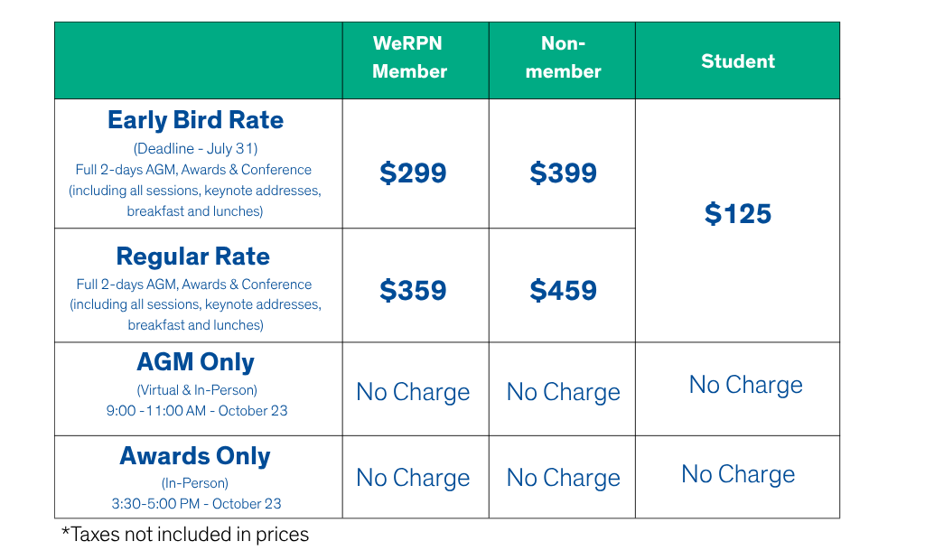Click the Regular Rate heading
Viewport: 925px width, 560px height.
tap(193, 257)
